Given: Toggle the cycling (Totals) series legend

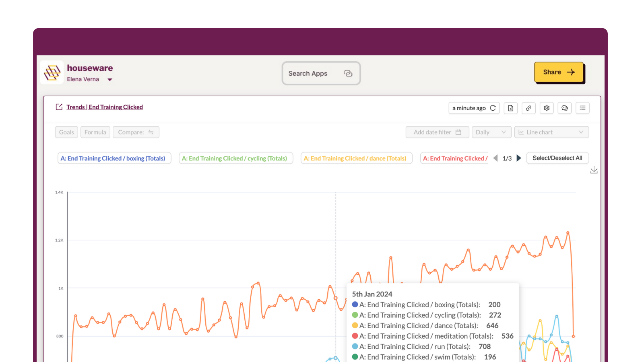Looking at the screenshot, I should pos(236,158).
